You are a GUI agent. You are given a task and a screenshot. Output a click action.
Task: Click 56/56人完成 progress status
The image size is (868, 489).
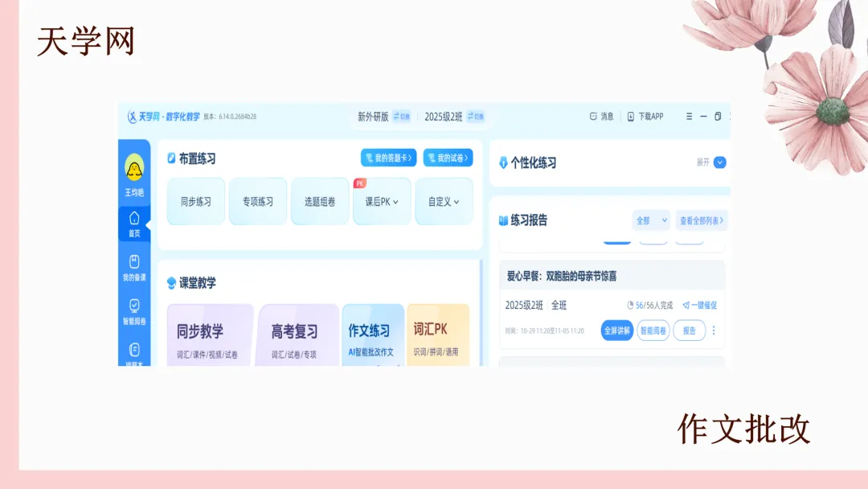650,305
